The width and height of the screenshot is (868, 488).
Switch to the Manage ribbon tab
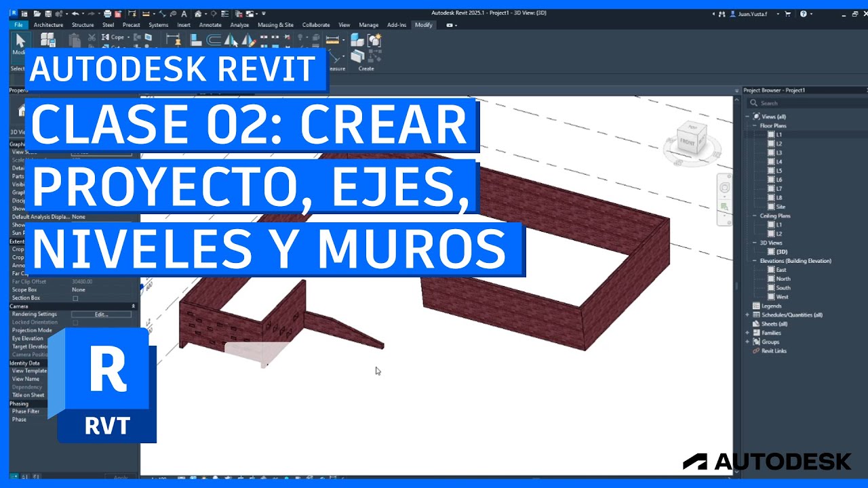pyautogui.click(x=368, y=25)
